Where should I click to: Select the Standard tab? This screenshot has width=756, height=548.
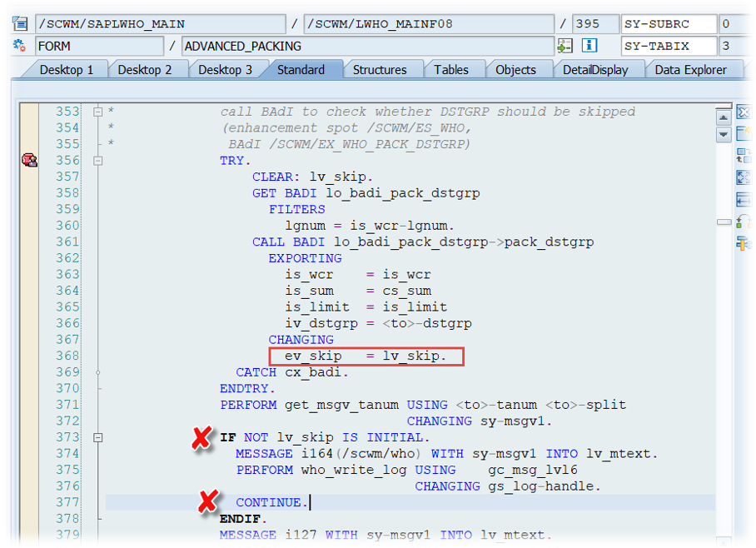tap(301, 70)
